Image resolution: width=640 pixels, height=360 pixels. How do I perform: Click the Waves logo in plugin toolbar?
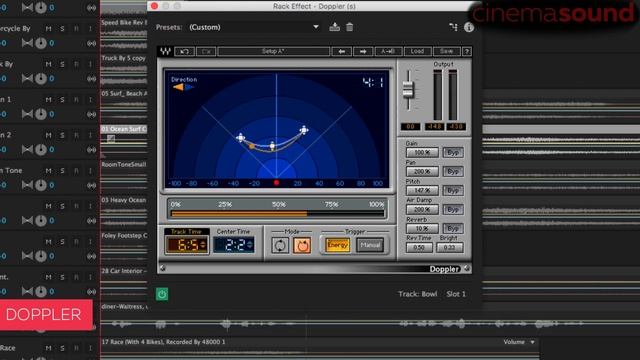pos(165,51)
